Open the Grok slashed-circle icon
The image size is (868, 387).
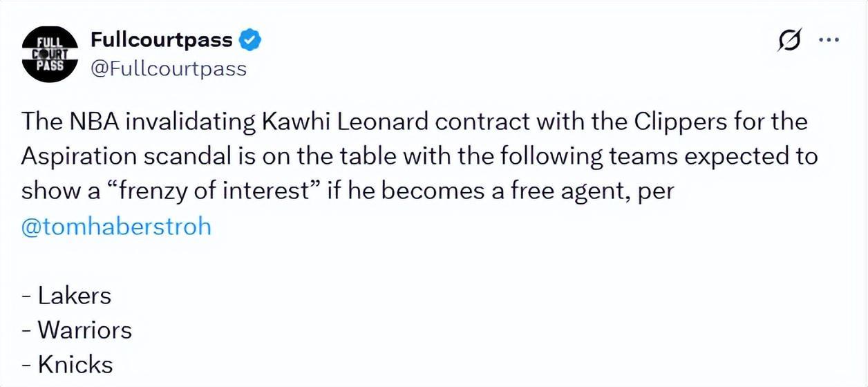click(789, 41)
